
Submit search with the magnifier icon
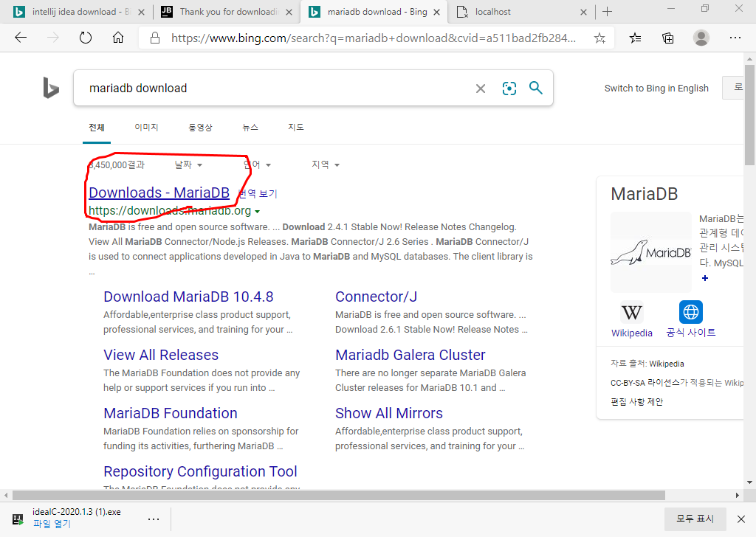(536, 88)
